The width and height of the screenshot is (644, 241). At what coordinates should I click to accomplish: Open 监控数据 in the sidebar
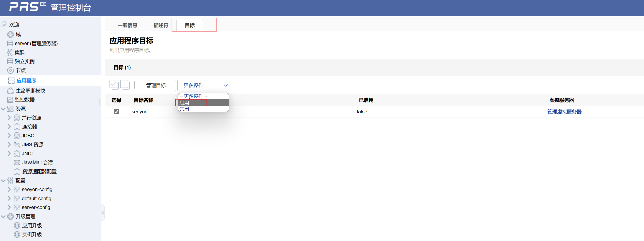coord(25,100)
